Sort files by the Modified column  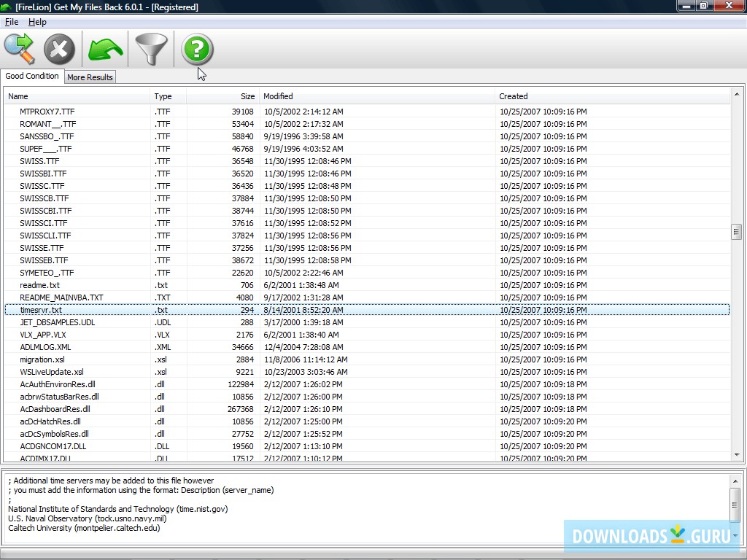pyautogui.click(x=277, y=96)
